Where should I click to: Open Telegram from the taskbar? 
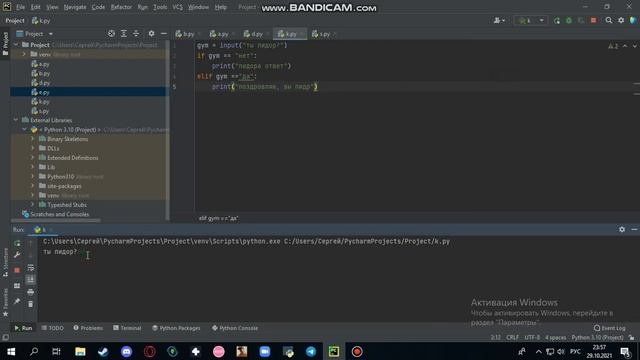[x=311, y=351]
